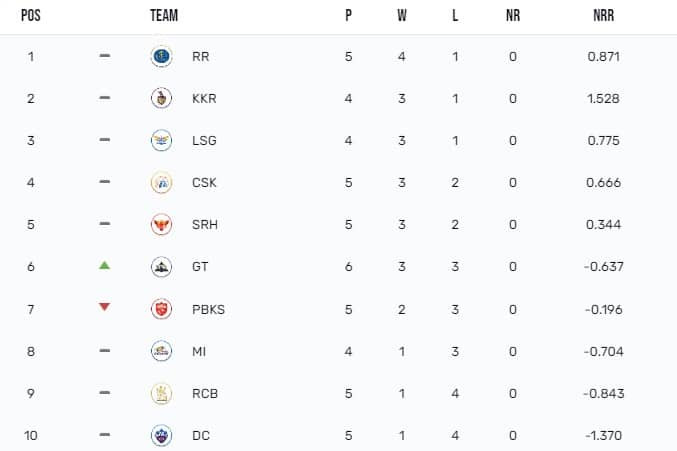This screenshot has width=677, height=451.
Task: Click the PBKS team logo
Action: click(161, 309)
